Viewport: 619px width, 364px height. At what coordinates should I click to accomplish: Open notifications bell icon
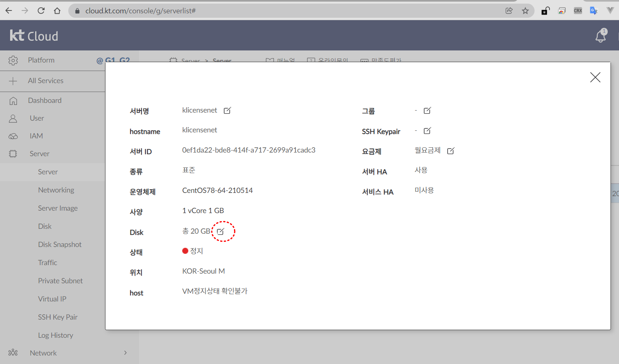pos(601,36)
